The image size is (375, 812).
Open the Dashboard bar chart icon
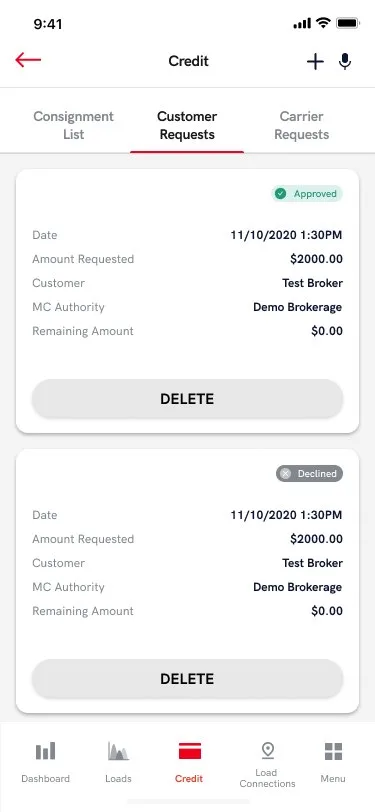click(46, 751)
